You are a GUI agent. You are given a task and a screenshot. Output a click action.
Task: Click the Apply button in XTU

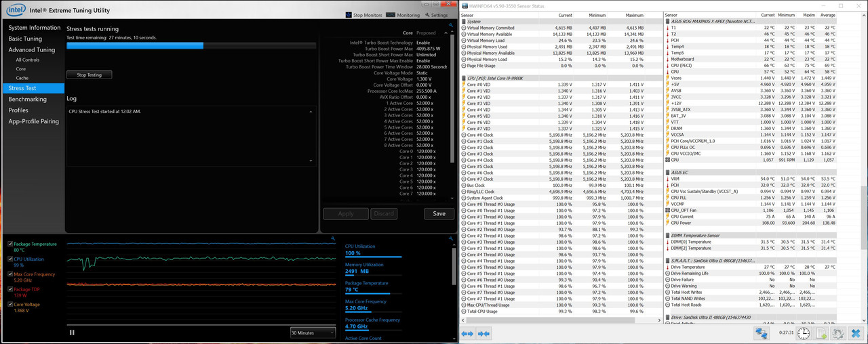pyautogui.click(x=346, y=213)
